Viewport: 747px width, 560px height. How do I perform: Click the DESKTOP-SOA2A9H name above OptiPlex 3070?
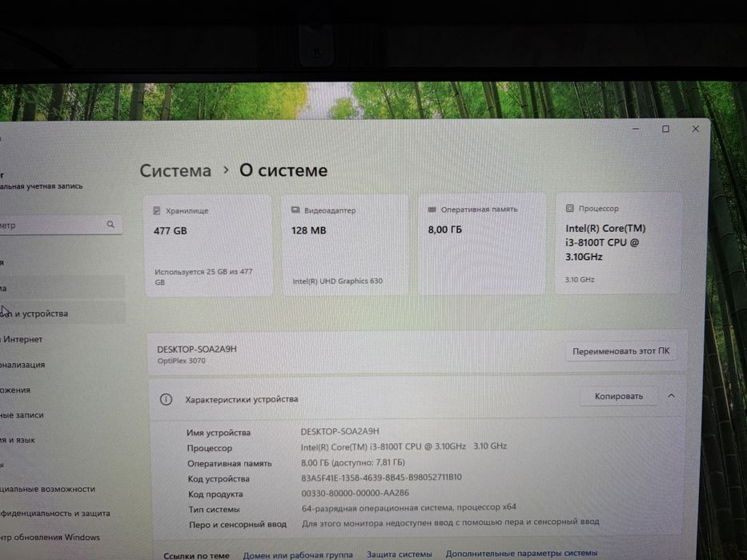pos(197,349)
